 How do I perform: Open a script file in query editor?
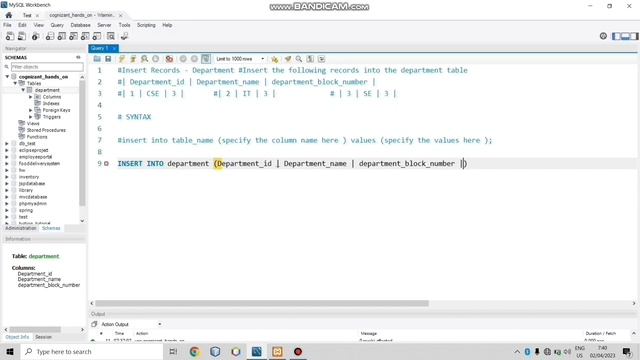coord(97,59)
